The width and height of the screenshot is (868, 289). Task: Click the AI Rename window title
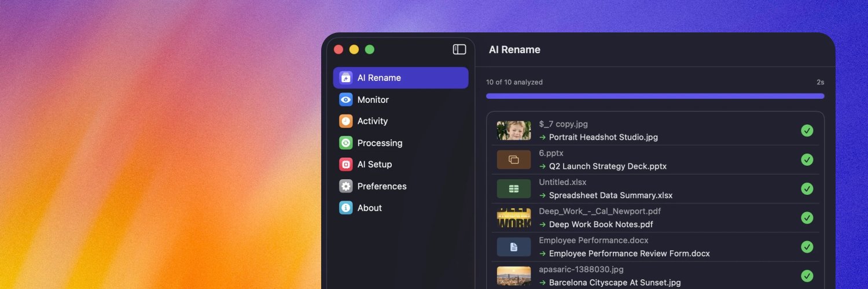514,50
